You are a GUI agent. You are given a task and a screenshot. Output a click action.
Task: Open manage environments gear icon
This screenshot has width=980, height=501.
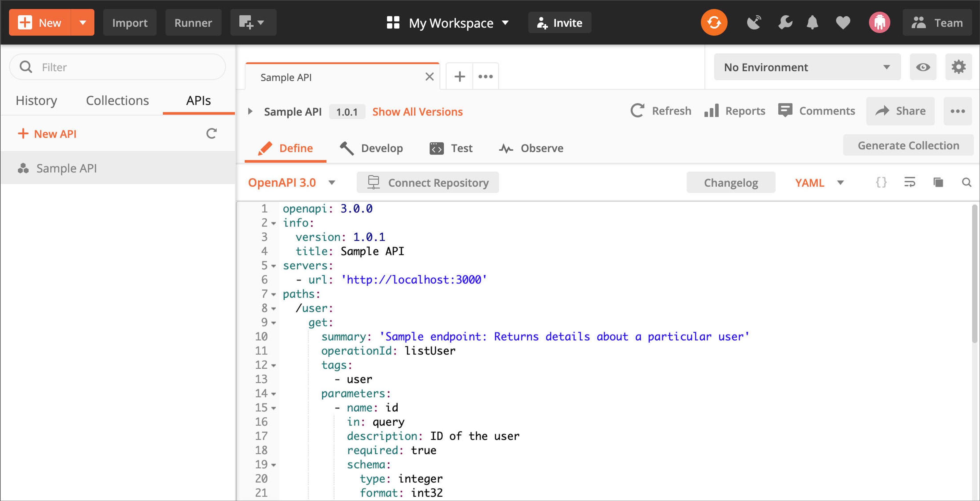[x=958, y=67]
